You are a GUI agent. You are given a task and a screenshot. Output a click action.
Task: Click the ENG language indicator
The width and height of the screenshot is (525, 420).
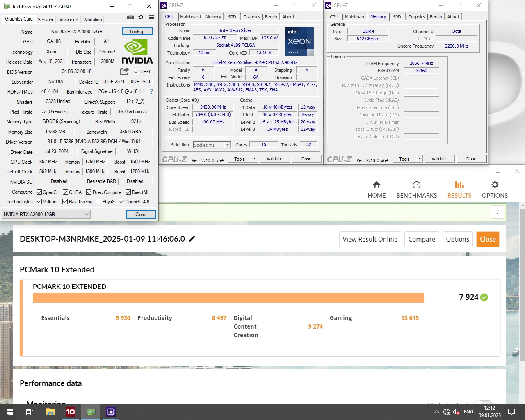click(x=468, y=412)
